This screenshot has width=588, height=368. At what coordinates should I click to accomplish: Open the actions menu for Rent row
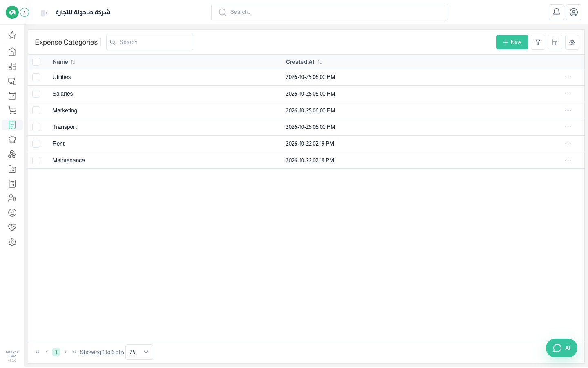568,144
